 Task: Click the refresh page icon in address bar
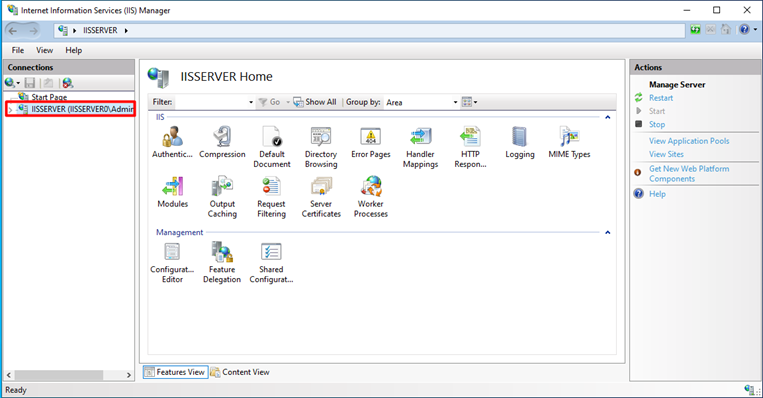695,30
